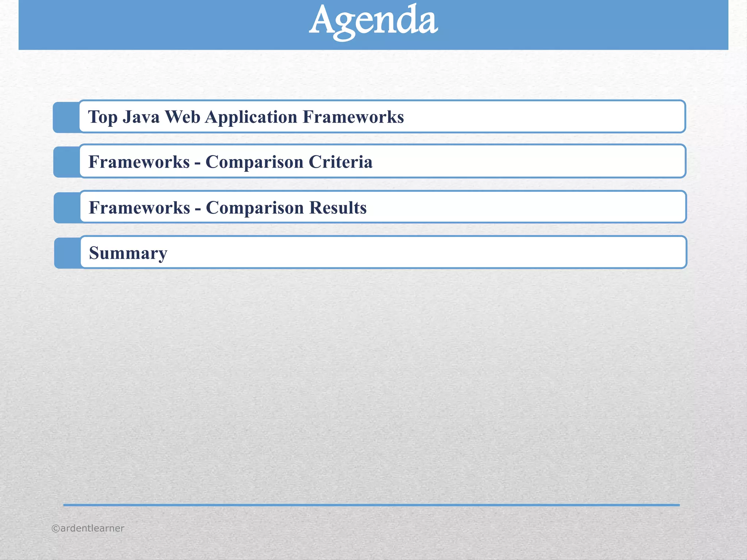
Task: Click the copyright symbol in the footer
Action: [55, 529]
